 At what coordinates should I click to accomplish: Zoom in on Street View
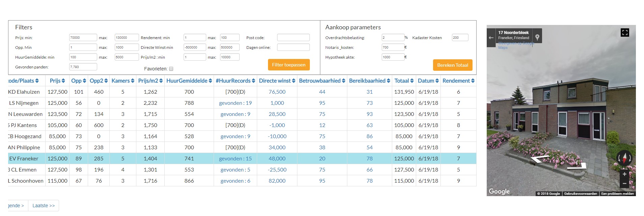click(624, 174)
